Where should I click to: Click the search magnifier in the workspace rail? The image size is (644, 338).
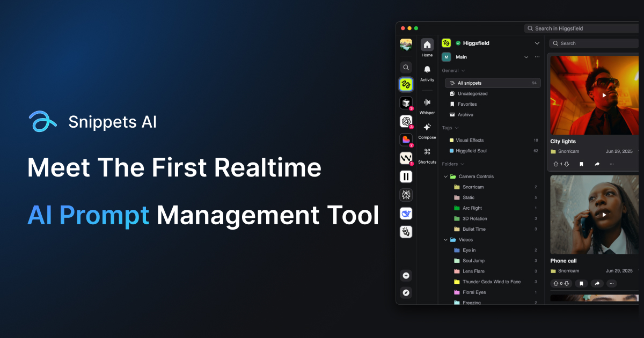click(406, 68)
